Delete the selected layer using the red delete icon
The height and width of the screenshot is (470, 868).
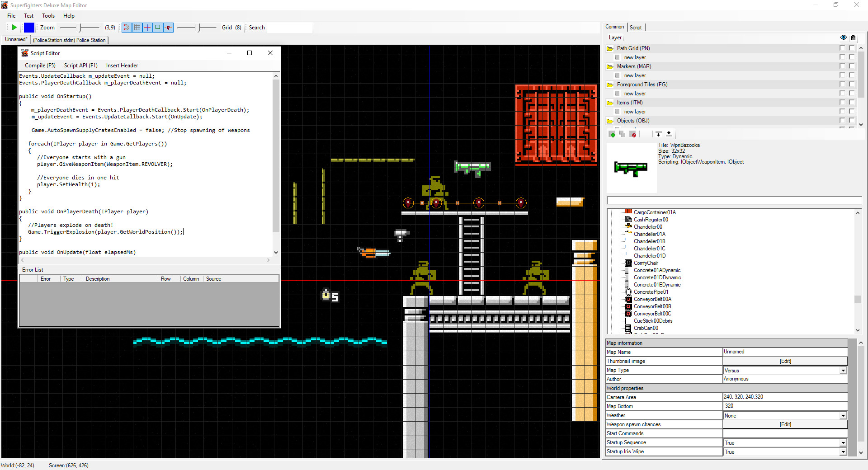633,134
